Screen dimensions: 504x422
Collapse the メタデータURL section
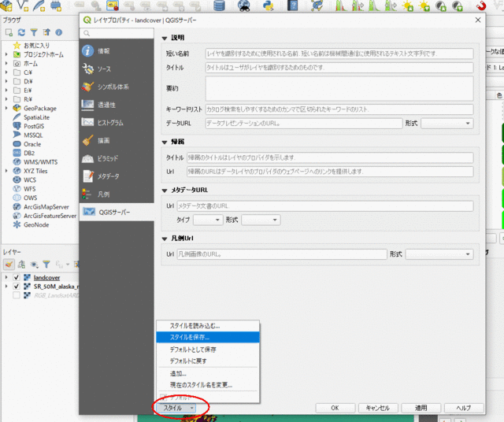(165, 191)
